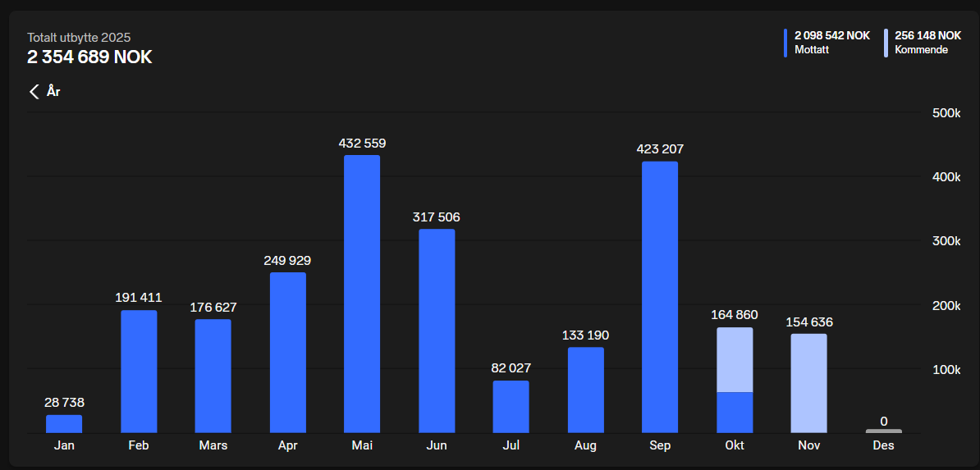Select the Aug bar in chart
The image size is (980, 470).
(586, 390)
